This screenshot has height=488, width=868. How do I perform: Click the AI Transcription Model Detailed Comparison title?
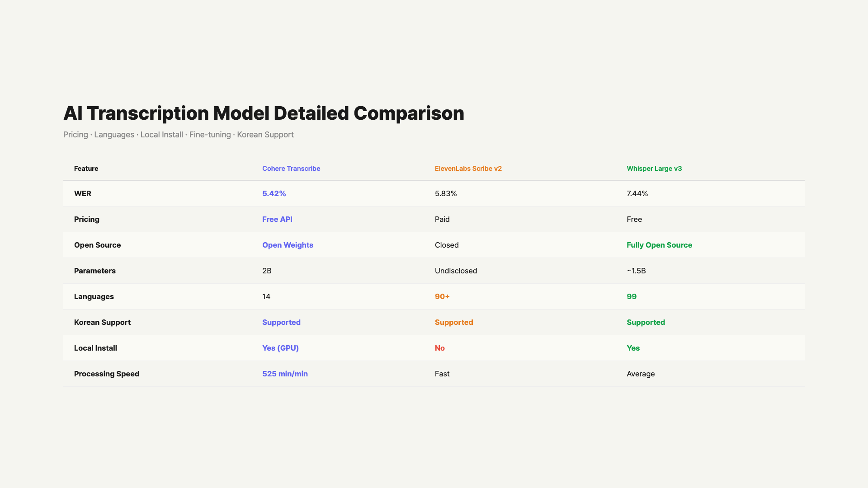pyautogui.click(x=264, y=113)
